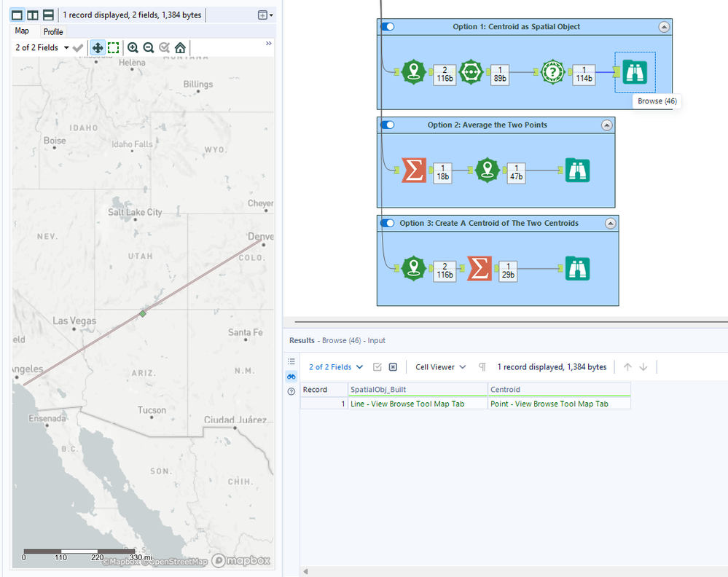Open 'Line - View Browse Tool Map Tab' cell
This screenshot has width=728, height=577.
click(418, 404)
